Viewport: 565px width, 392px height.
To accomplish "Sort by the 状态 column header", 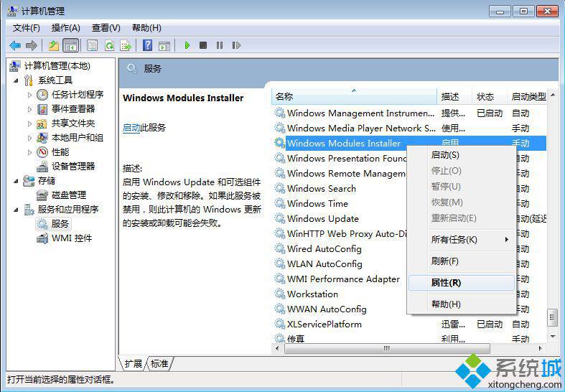I will point(490,96).
